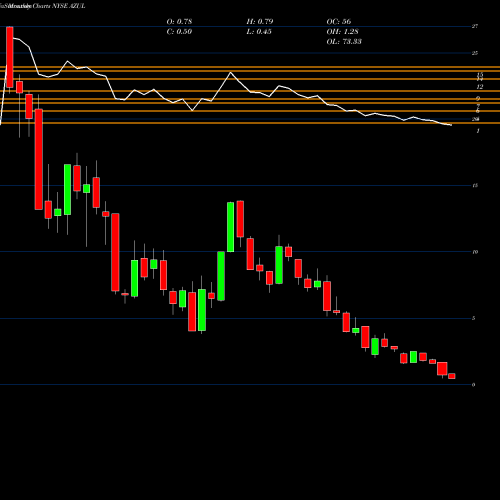
Task: Click the 27 price axis label
Action: [475, 26]
